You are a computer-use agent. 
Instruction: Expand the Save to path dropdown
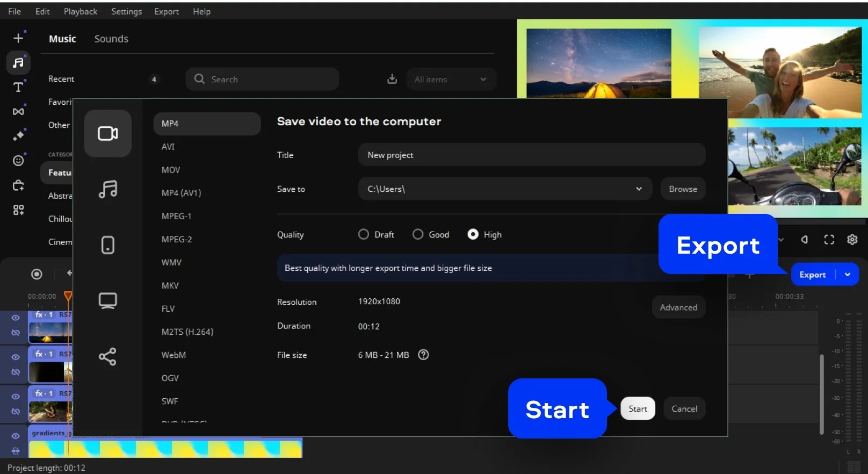pyautogui.click(x=639, y=189)
